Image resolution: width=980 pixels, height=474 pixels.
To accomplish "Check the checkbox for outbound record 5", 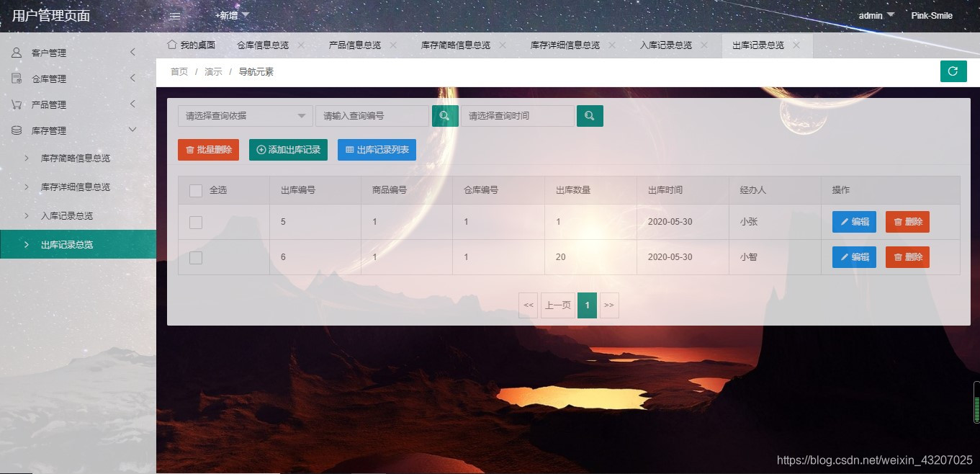I will 195,222.
